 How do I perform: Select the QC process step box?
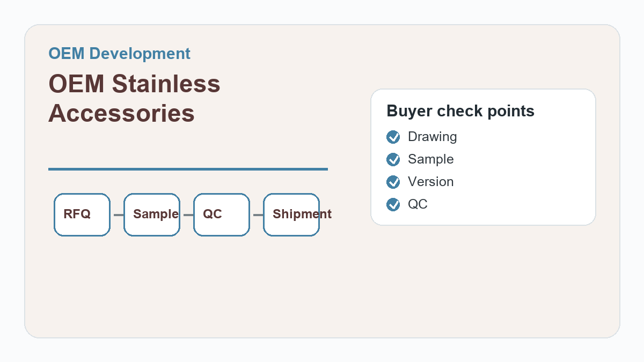pyautogui.click(x=222, y=215)
